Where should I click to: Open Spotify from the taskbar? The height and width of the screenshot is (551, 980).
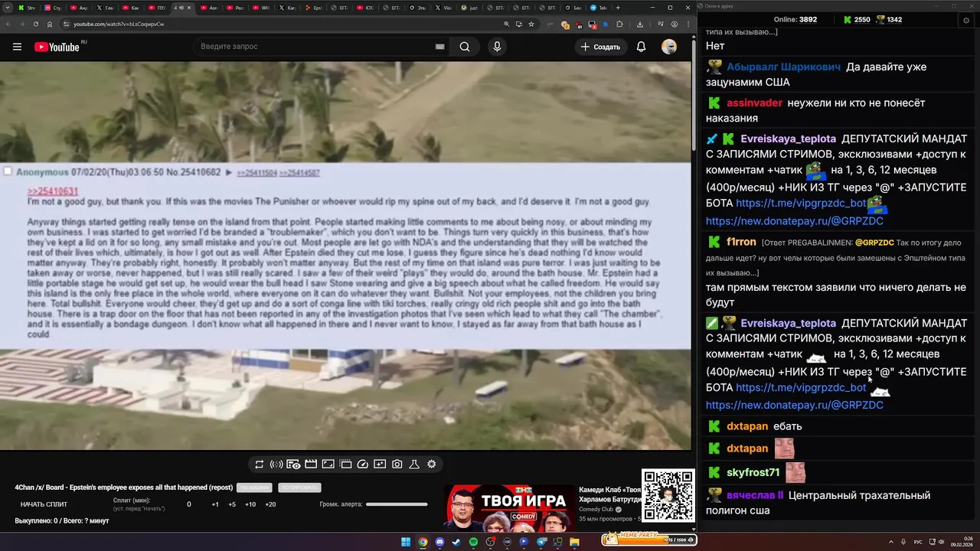pyautogui.click(x=473, y=542)
